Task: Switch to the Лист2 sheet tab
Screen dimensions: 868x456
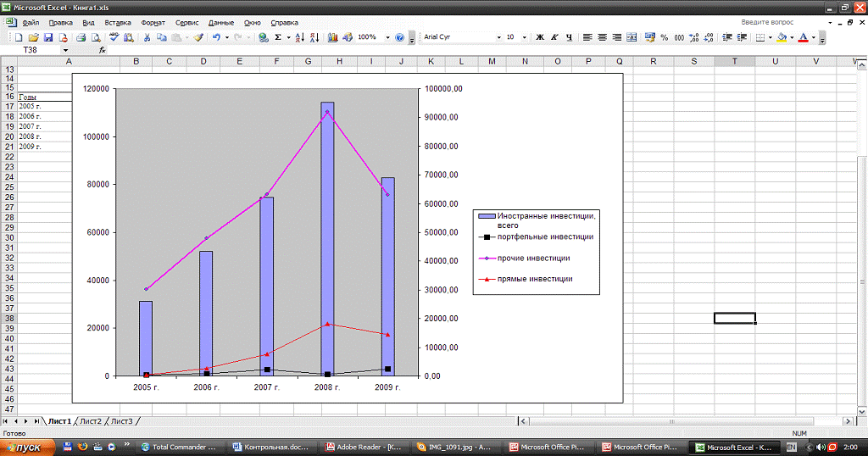Action: [91, 421]
